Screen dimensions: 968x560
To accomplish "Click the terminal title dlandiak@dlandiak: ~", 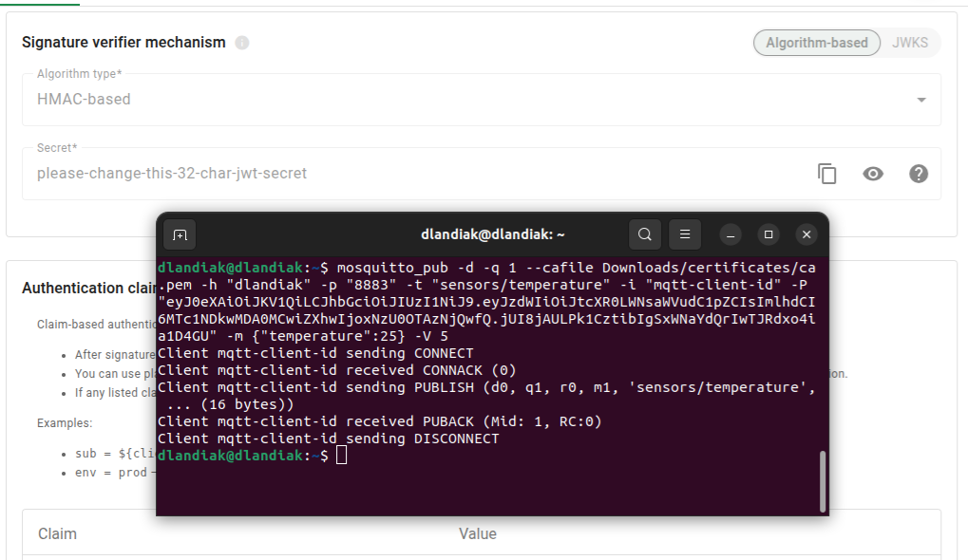I will [x=492, y=234].
